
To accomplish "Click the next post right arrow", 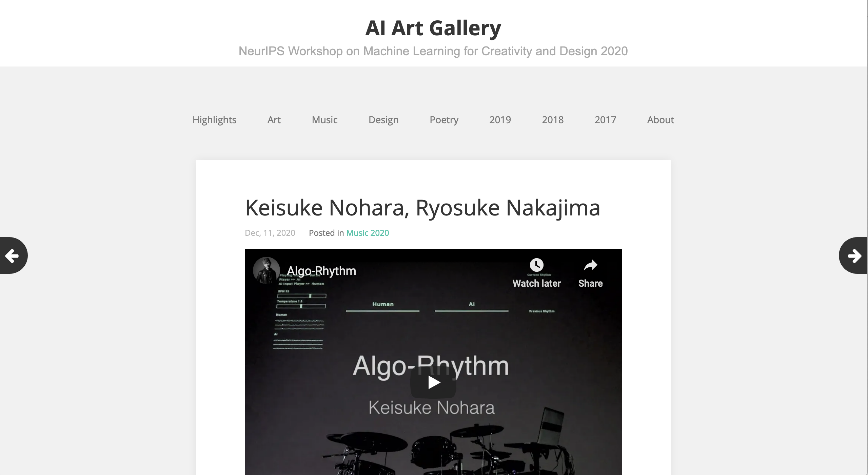I will (x=854, y=255).
